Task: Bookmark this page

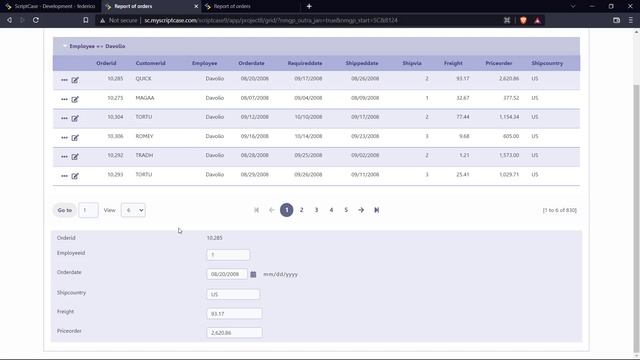Action: click(x=85, y=20)
